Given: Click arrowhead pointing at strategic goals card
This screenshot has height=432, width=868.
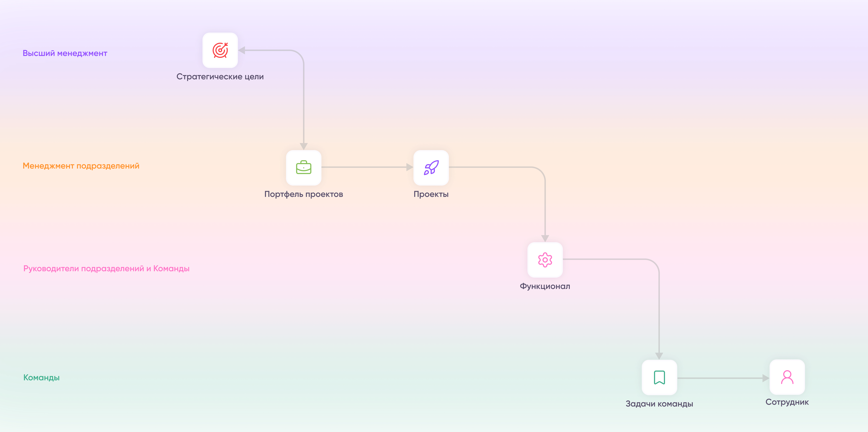Looking at the screenshot, I should click(x=242, y=50).
